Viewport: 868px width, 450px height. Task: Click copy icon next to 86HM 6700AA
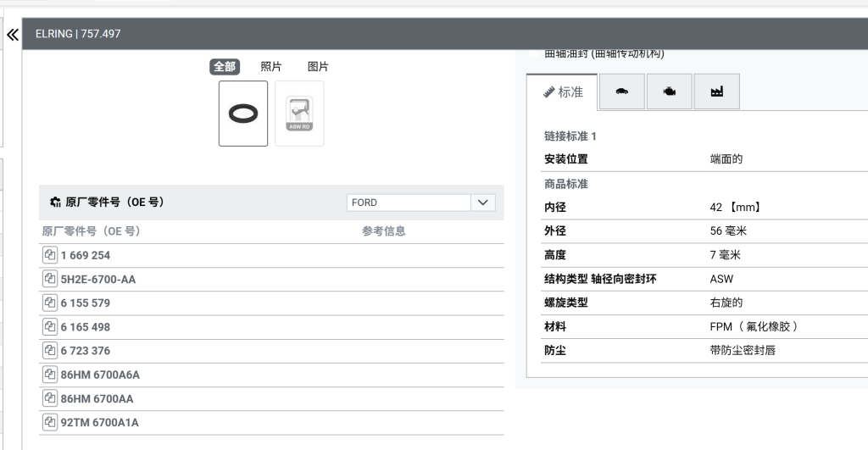click(x=49, y=398)
